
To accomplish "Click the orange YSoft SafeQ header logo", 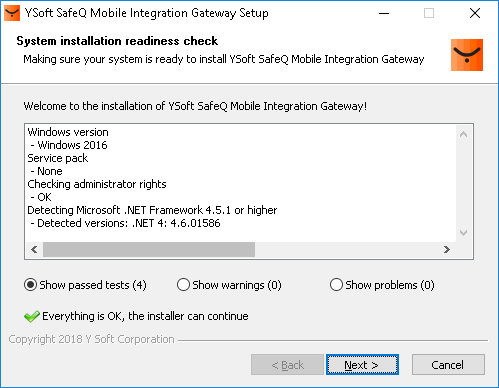I will coord(467,55).
